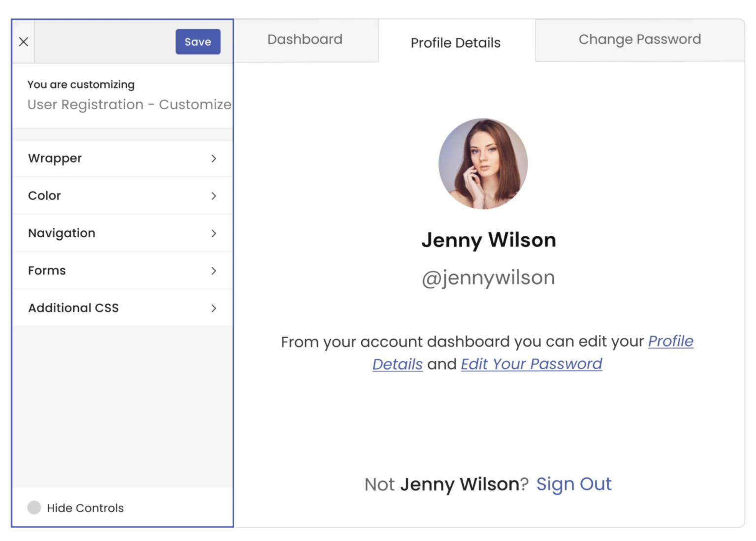Click the Forms section chevron arrow
Image resolution: width=756 pixels, height=541 pixels.
click(x=214, y=270)
